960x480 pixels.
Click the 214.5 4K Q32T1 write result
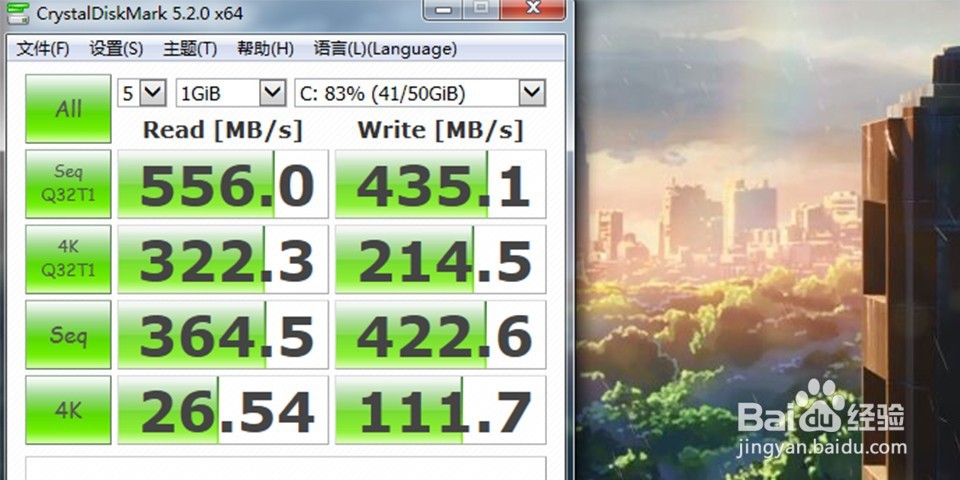(x=440, y=259)
